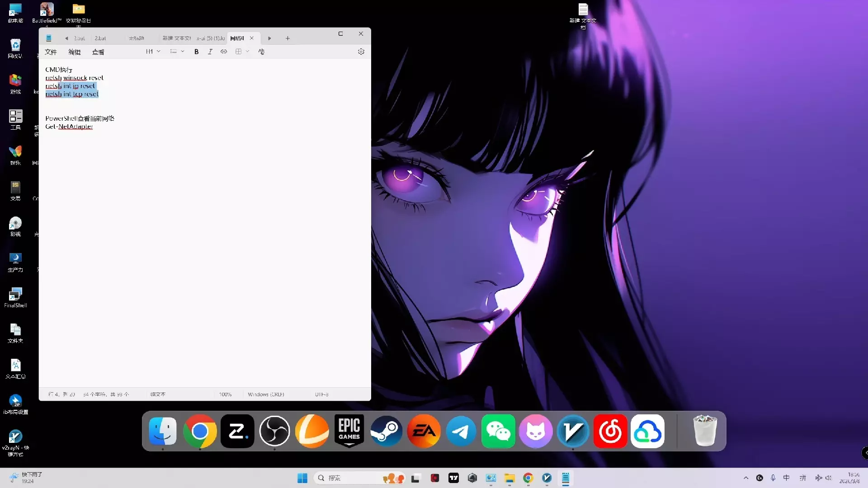Open Epic Games launcher in dock
The height and width of the screenshot is (488, 868).
[x=349, y=431]
